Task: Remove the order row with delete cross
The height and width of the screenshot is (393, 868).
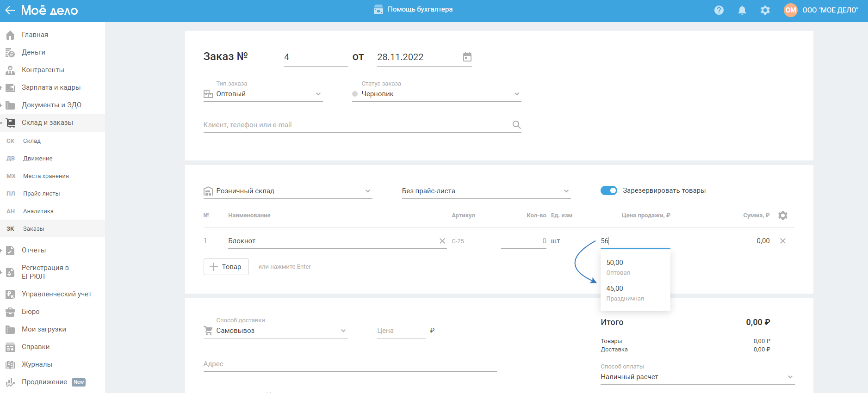Action: (x=782, y=241)
